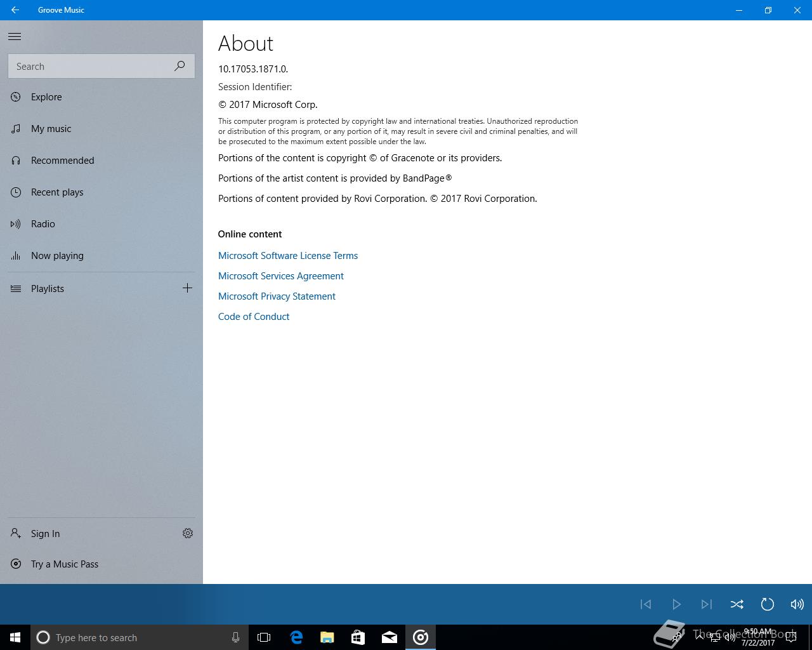The image size is (812, 650).
Task: Click the Playlists list icon
Action: 16,289
